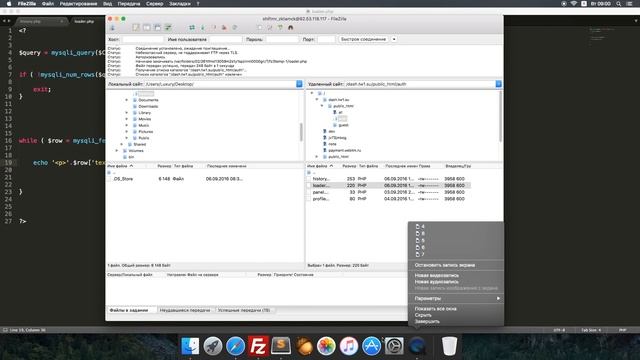Open the Сервер menu
Viewport: 640px width, 360px height.
[x=154, y=4]
